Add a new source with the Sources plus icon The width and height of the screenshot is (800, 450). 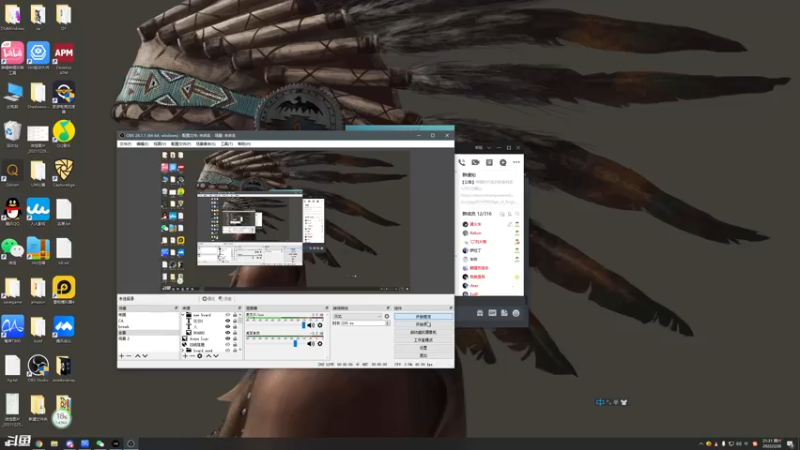tap(185, 356)
